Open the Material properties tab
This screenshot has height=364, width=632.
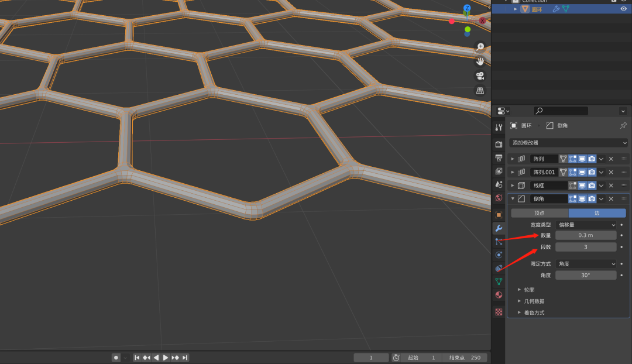click(499, 295)
